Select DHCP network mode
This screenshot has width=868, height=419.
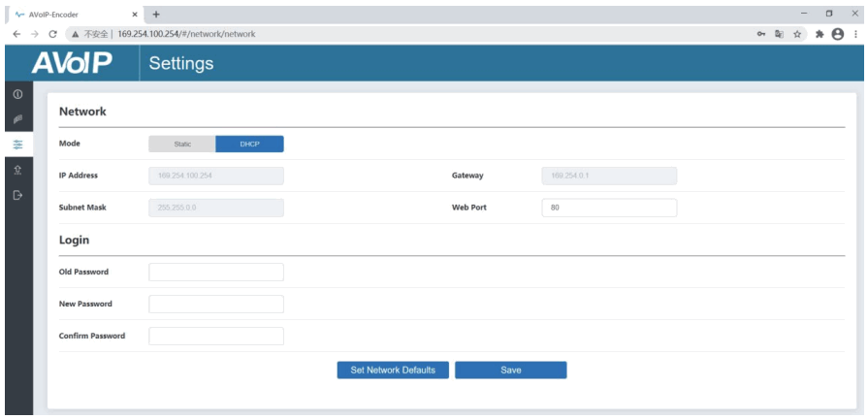coord(249,144)
